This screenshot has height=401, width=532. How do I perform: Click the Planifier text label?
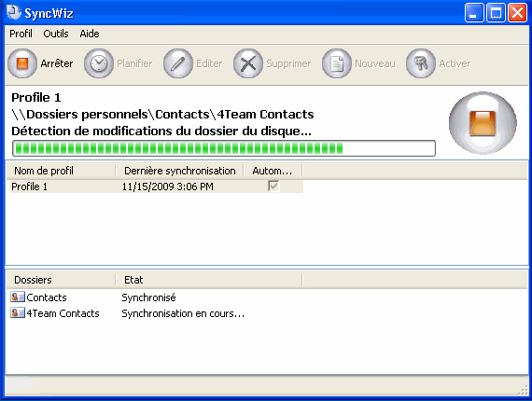click(x=134, y=63)
